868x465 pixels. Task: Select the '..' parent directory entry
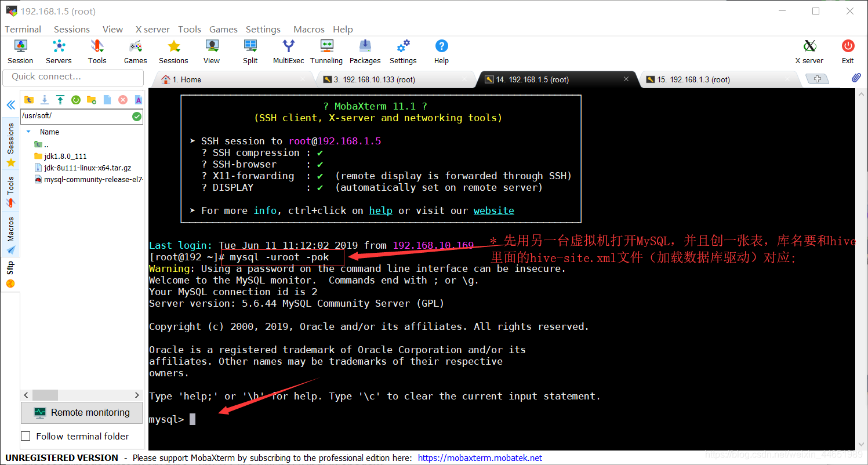[41, 144]
